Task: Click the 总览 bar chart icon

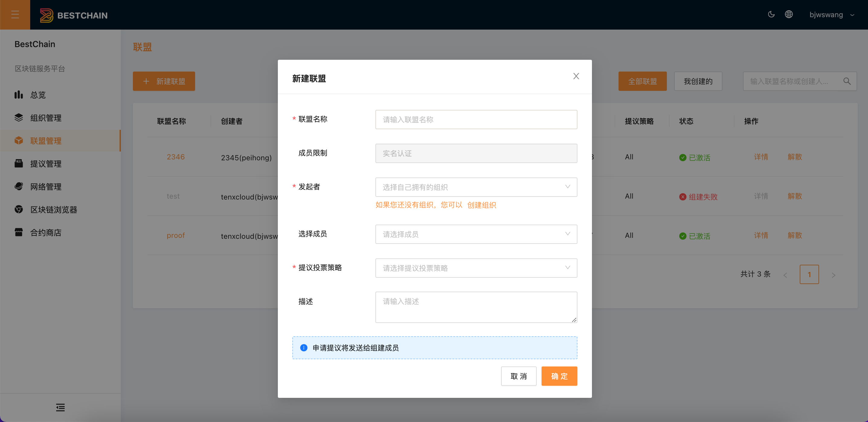Action: click(x=18, y=95)
